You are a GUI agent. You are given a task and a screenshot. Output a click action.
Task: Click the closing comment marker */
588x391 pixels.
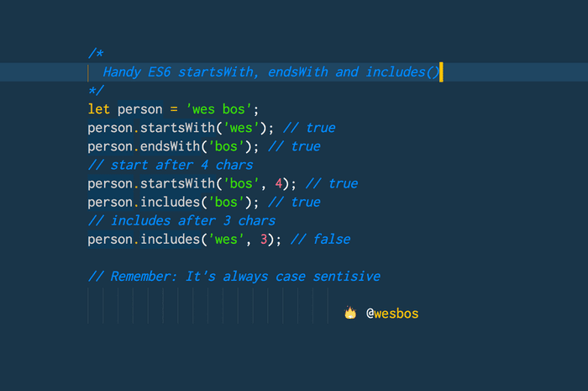coord(96,91)
